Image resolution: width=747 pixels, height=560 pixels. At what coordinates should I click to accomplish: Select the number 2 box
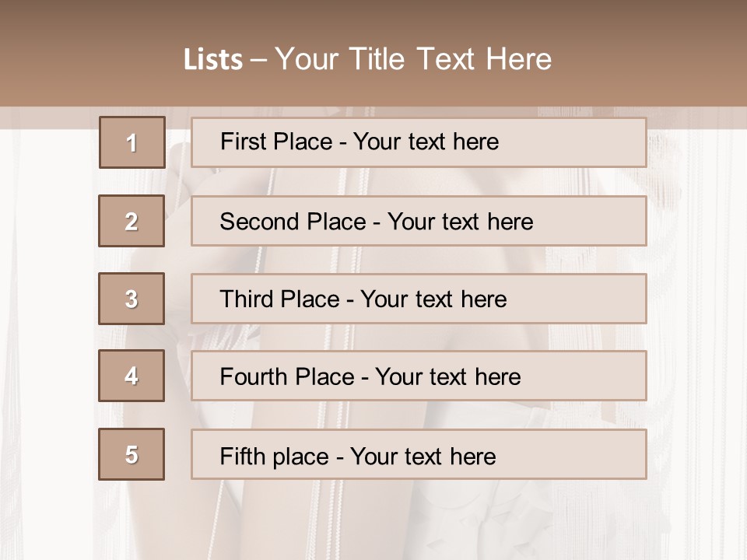132,221
